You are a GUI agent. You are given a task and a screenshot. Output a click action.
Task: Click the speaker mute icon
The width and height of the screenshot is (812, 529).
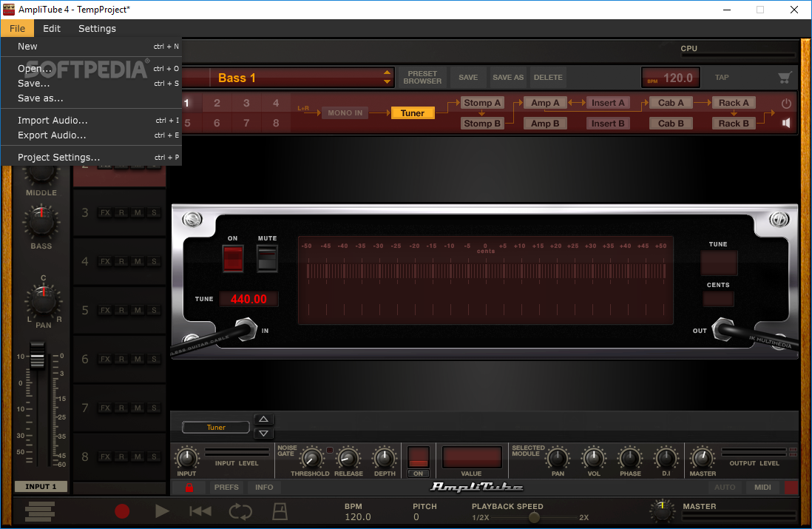point(786,124)
